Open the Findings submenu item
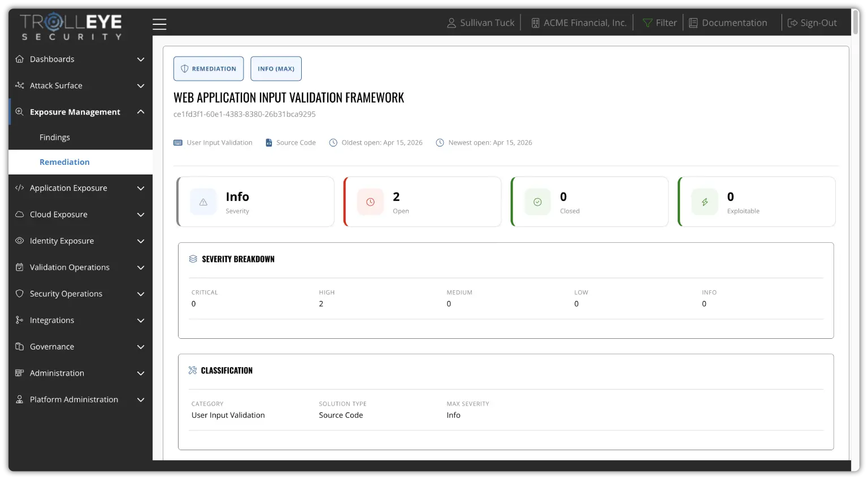 pos(80,137)
